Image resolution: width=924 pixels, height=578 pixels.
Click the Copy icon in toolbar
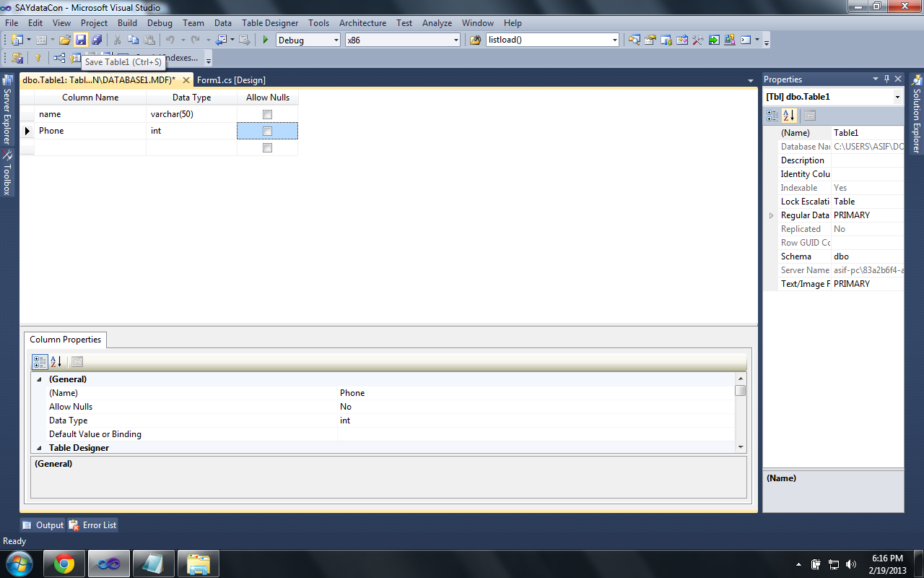click(x=133, y=40)
